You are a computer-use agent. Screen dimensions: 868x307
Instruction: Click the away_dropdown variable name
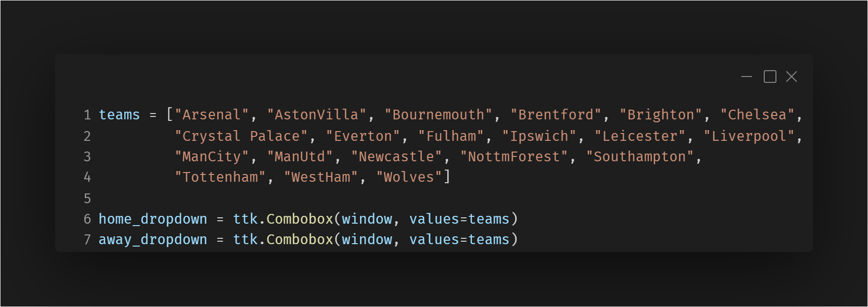click(153, 240)
